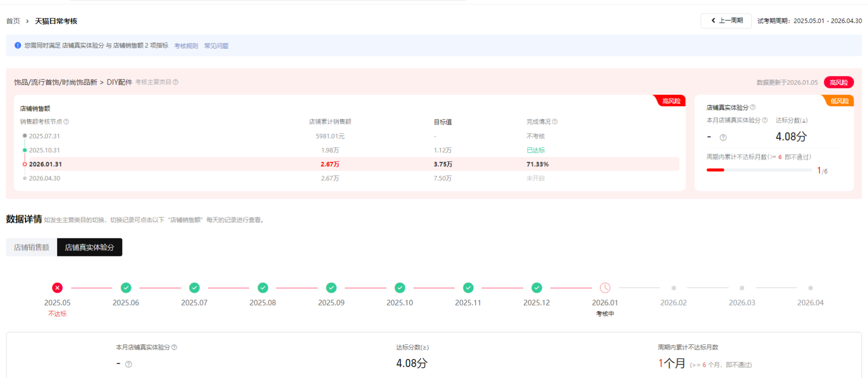This screenshot has width=868, height=378.
Task: Click help icon next to 店铺真实体验分 card title
Action: click(x=753, y=107)
